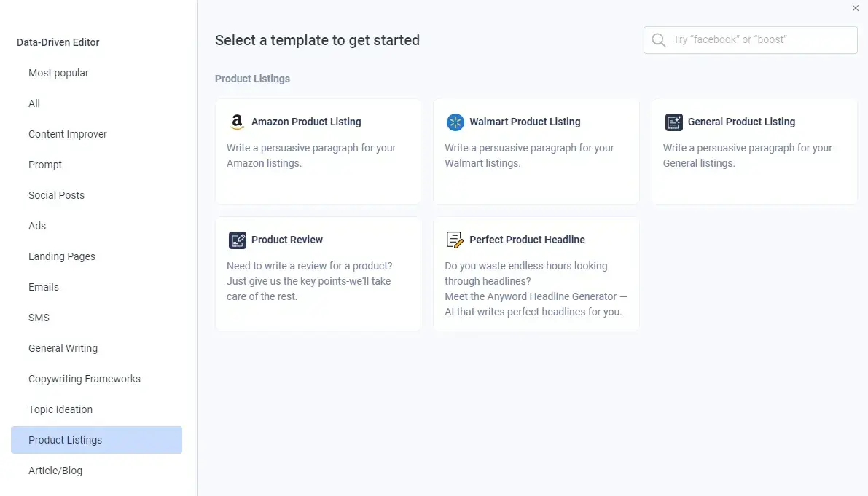Image resolution: width=868 pixels, height=496 pixels.
Task: Click the Walmart spark icon
Action: click(455, 122)
